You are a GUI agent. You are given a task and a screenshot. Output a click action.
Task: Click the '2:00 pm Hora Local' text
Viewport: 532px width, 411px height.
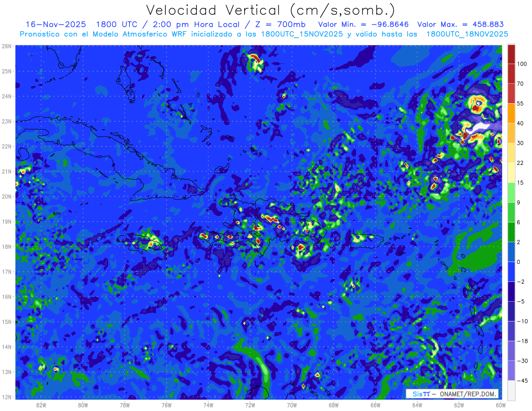[194, 24]
